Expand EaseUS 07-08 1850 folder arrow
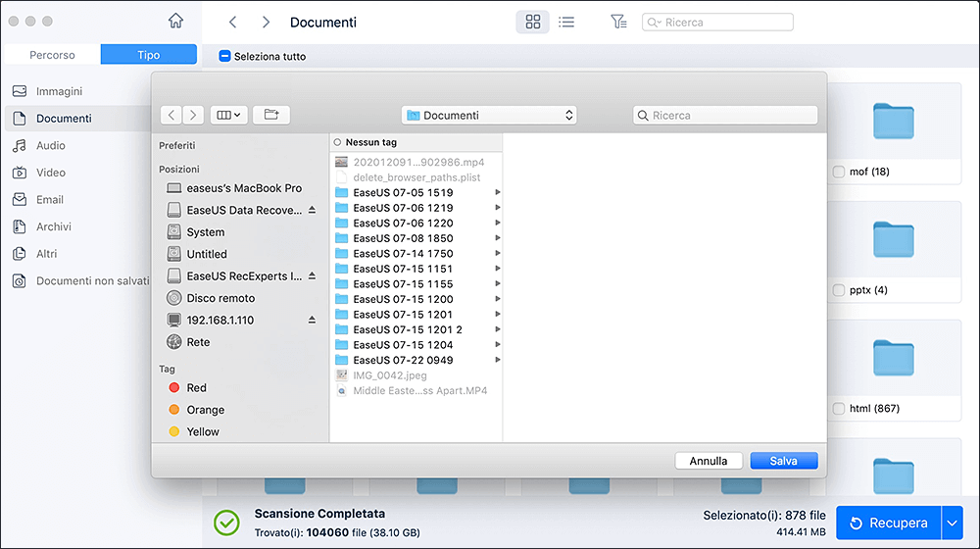This screenshot has width=980, height=549. (x=498, y=238)
